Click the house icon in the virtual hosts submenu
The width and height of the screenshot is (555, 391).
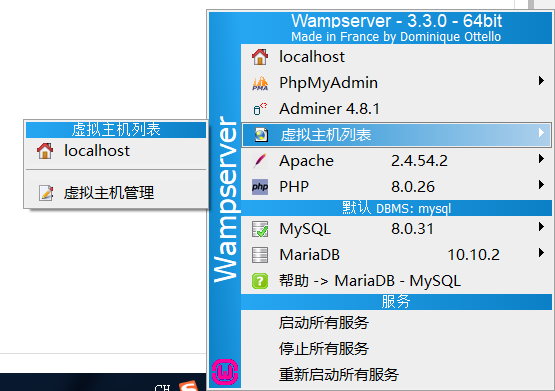(45, 151)
